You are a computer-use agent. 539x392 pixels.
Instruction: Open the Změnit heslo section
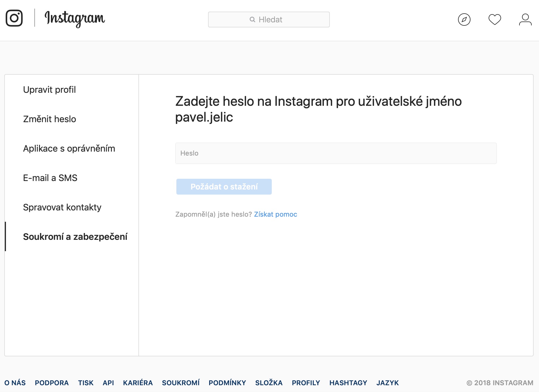tap(50, 119)
